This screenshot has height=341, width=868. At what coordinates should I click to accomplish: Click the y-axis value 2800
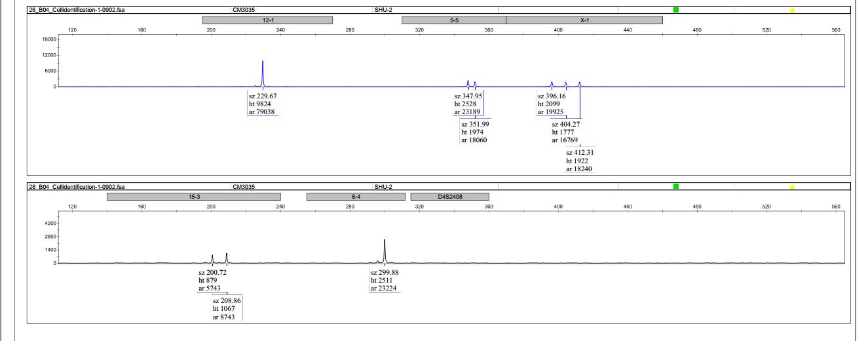point(49,236)
